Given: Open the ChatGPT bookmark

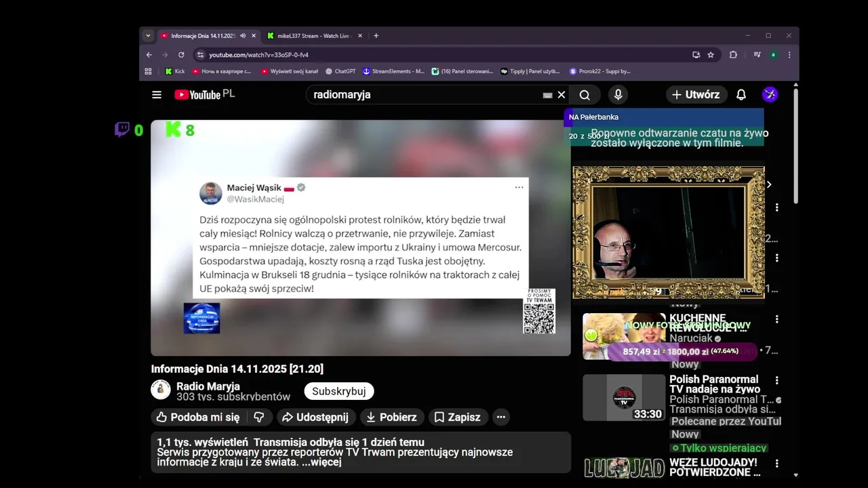Looking at the screenshot, I should coord(340,71).
